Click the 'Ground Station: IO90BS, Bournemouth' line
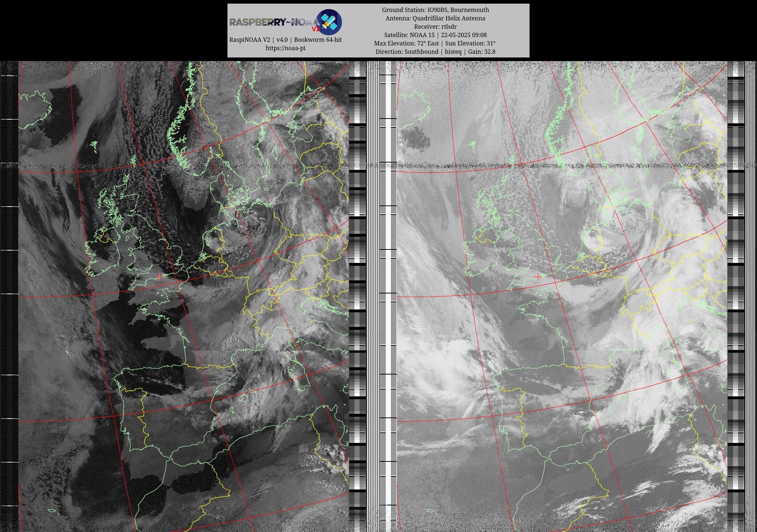This screenshot has width=757, height=532. 435,10
